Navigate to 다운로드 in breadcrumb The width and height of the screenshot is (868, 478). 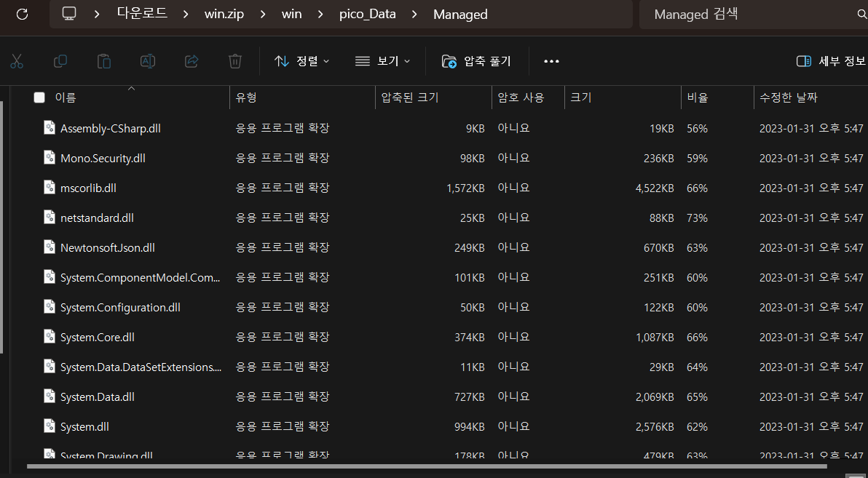[x=142, y=14]
